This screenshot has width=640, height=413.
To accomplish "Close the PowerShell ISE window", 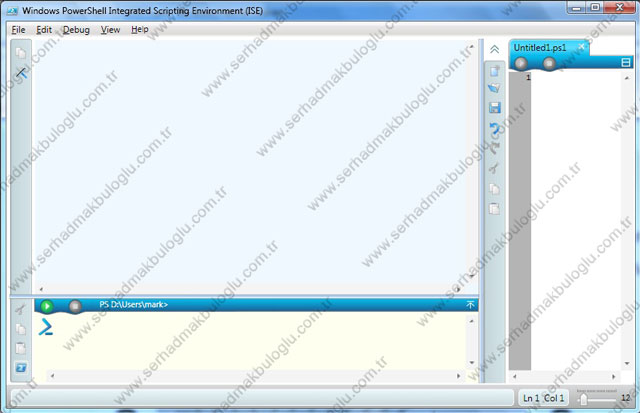I will point(619,8).
